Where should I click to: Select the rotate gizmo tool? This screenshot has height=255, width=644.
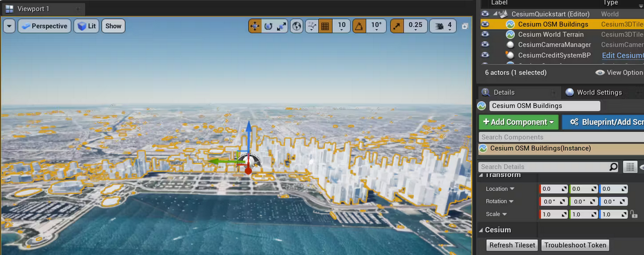(x=269, y=25)
